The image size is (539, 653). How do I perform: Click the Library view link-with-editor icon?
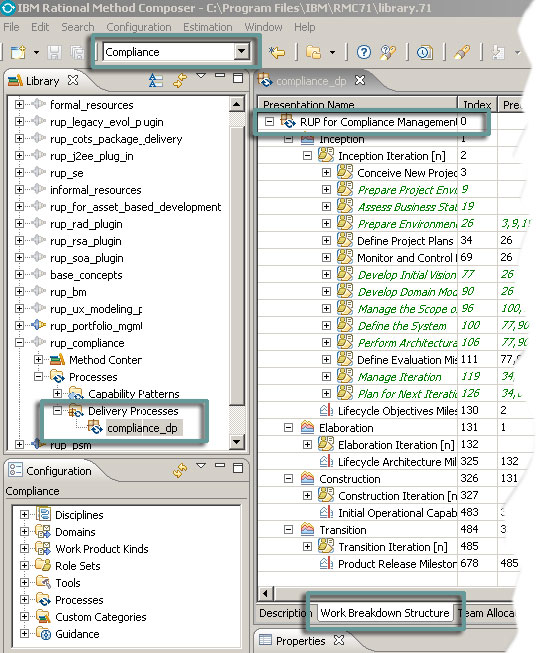(156, 80)
